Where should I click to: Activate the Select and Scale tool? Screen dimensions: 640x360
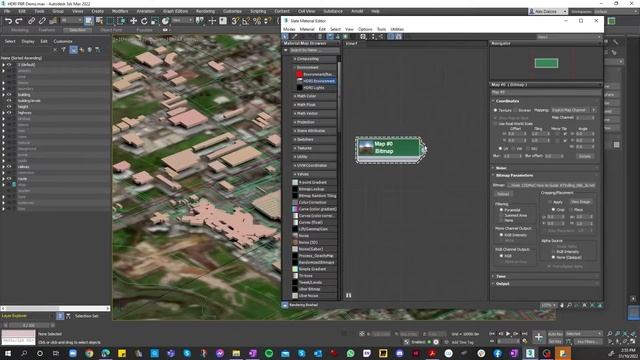click(x=155, y=21)
